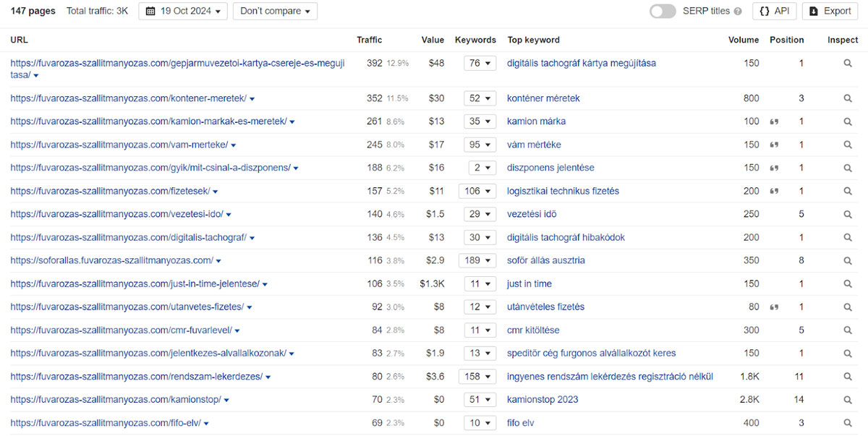Viewport: 868px width, 436px height.
Task: Enable the SERP titles toggle
Action: click(x=663, y=11)
